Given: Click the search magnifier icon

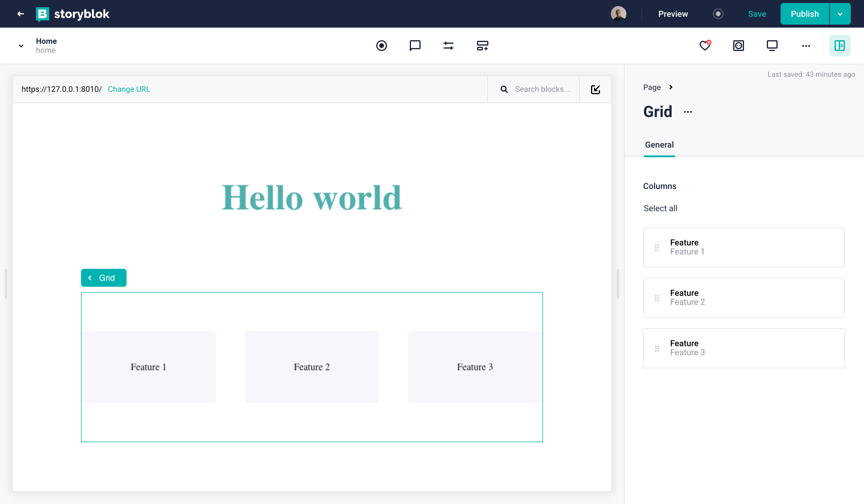Looking at the screenshot, I should point(504,89).
